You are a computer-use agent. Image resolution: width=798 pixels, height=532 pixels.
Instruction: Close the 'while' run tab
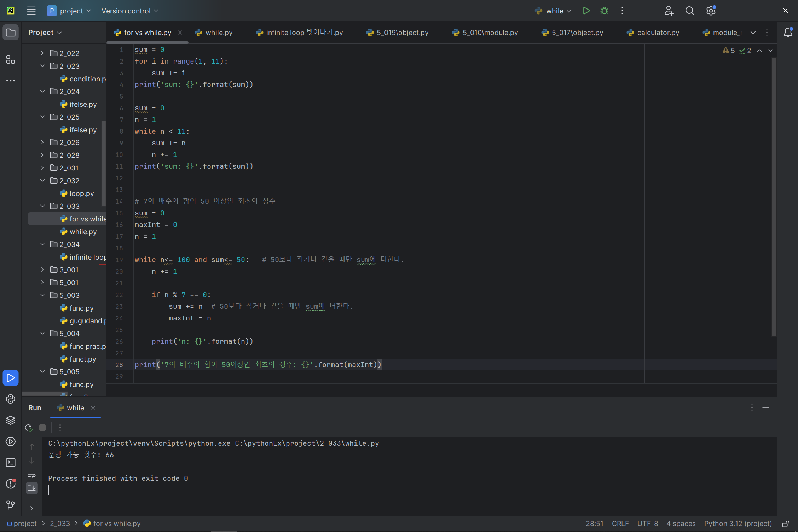click(93, 408)
